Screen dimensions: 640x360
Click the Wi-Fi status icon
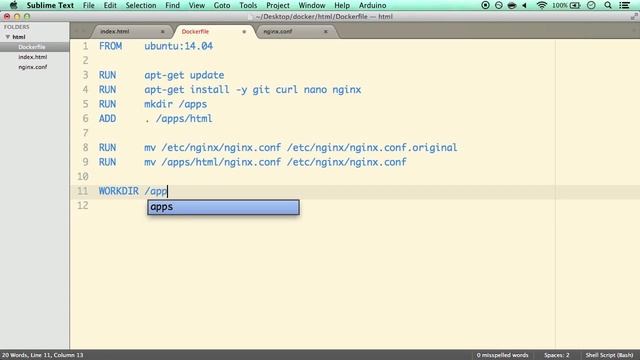point(542,5)
